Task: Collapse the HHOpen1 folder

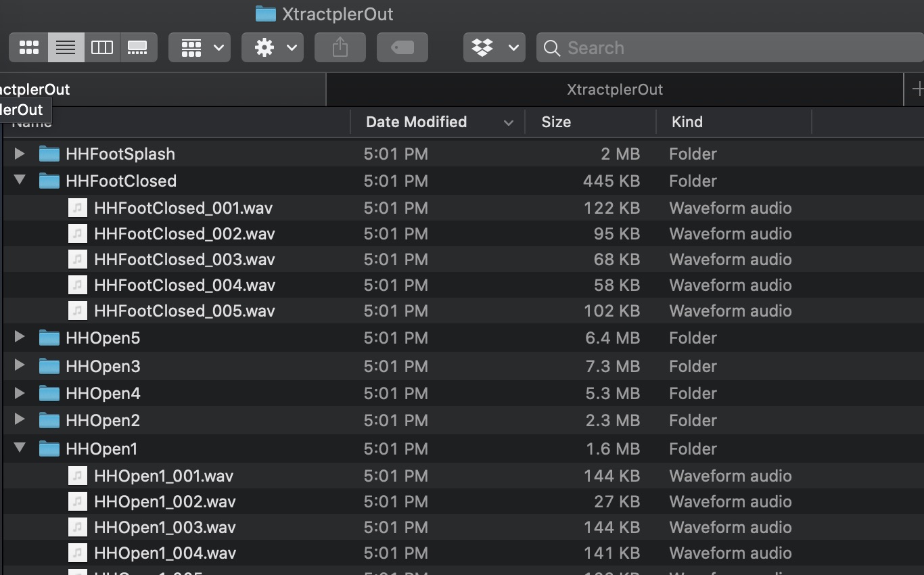Action: pyautogui.click(x=19, y=448)
